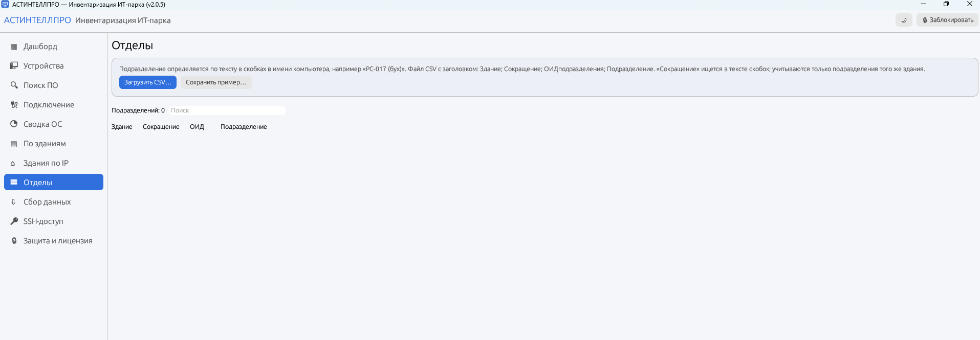Click the Подразделений: 0 counter text
This screenshot has width=980, height=340.
tap(138, 110)
